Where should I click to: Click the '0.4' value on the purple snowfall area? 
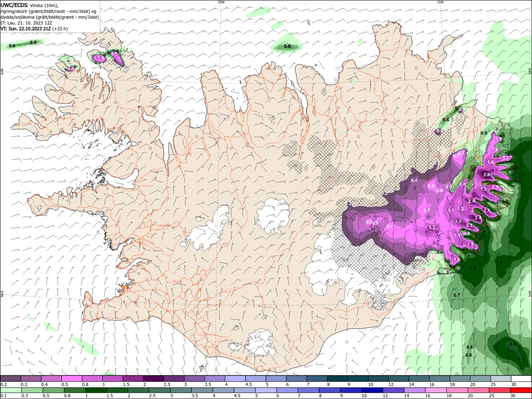414,180
